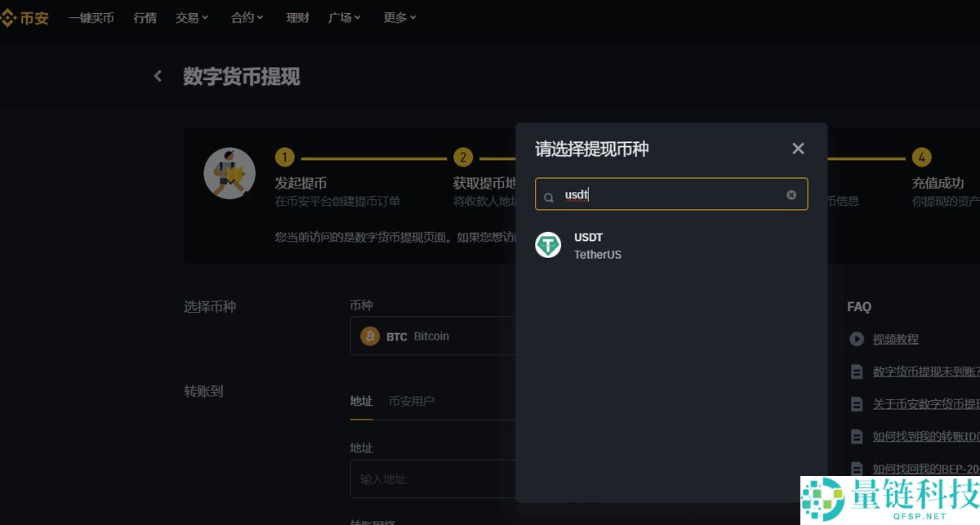980x525 pixels.
Task: Open the 更多 dropdown
Action: (399, 17)
